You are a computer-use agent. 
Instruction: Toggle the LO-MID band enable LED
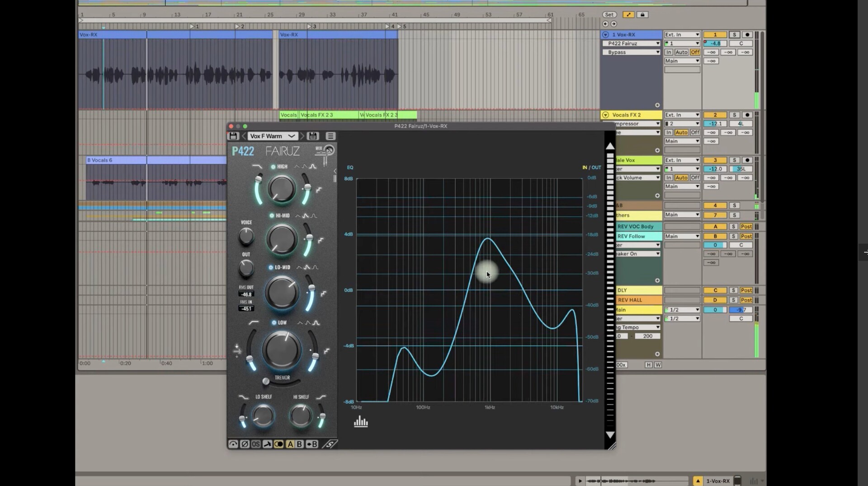[x=271, y=267]
